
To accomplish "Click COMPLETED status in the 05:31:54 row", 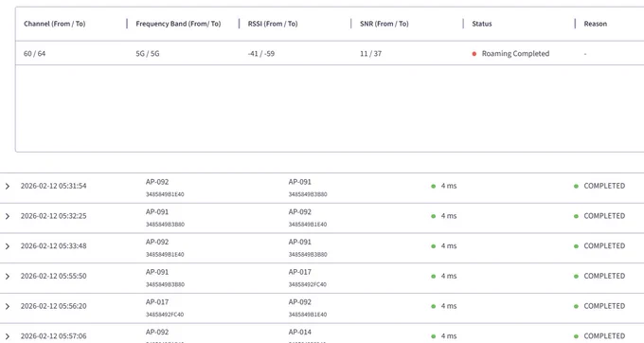I will (604, 186).
